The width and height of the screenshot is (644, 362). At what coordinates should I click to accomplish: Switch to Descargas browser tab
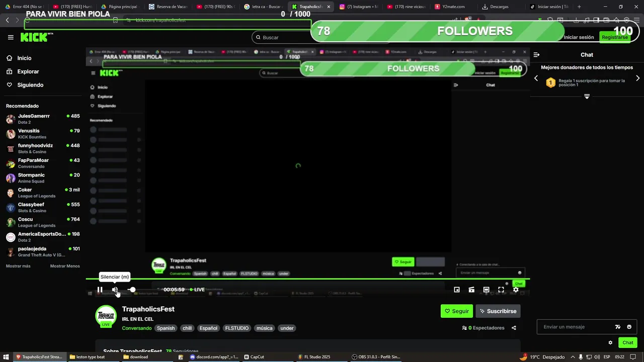[498, 7]
